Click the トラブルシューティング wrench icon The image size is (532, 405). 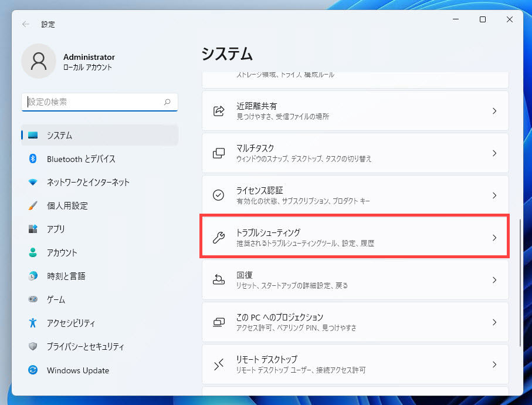[218, 238]
